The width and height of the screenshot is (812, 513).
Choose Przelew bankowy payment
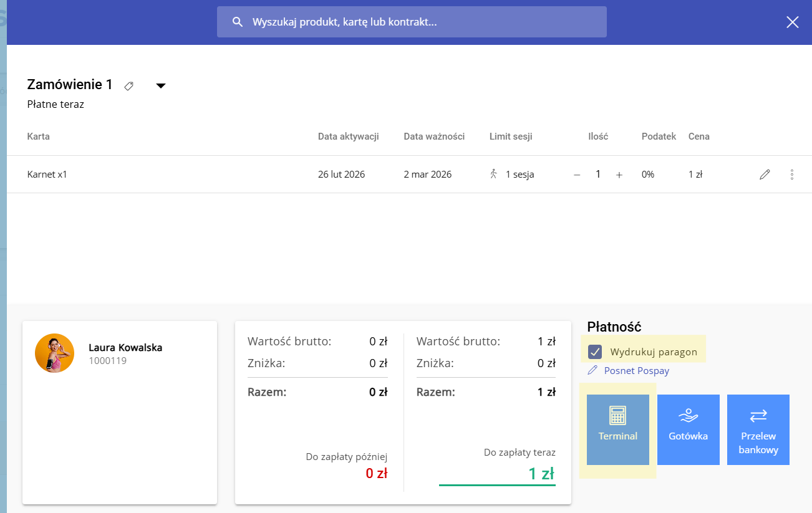[758, 429]
